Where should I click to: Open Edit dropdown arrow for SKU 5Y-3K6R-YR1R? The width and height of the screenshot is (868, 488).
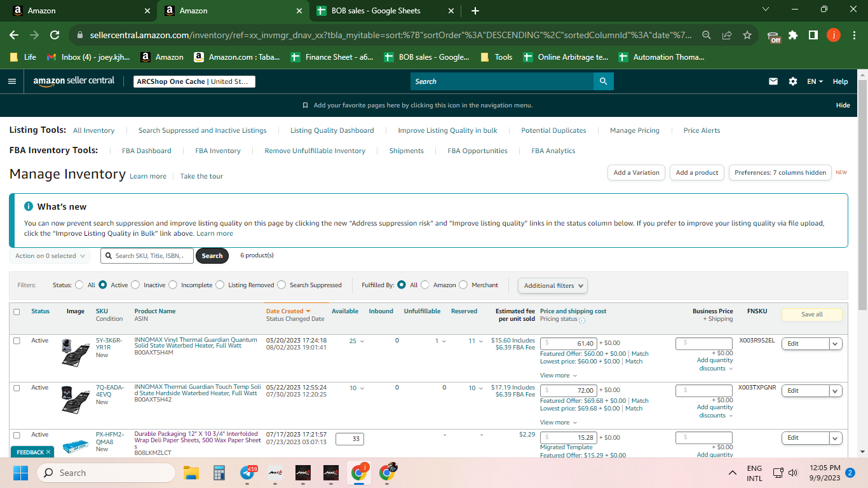[836, 344]
